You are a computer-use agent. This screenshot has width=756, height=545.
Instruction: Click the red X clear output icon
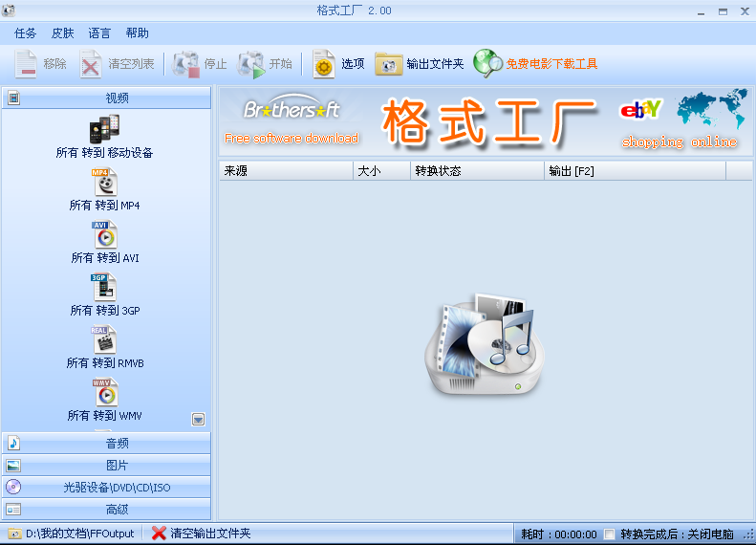(x=159, y=534)
